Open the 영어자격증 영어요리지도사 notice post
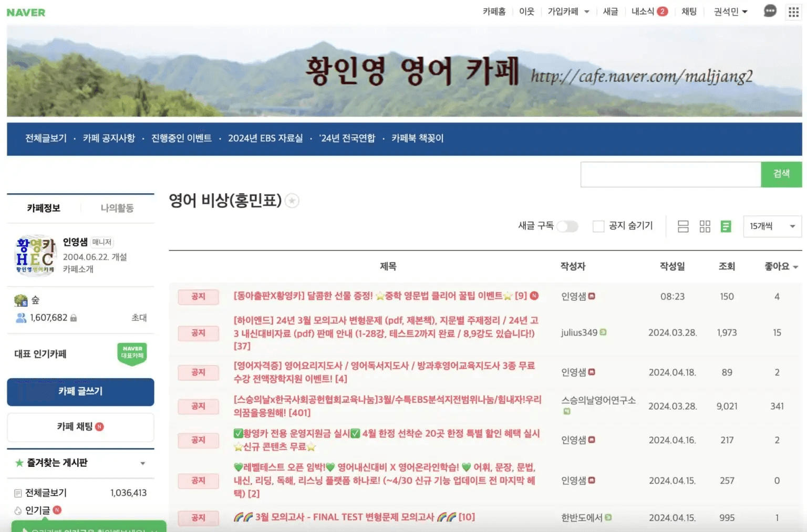This screenshot has width=807, height=532. click(384, 372)
